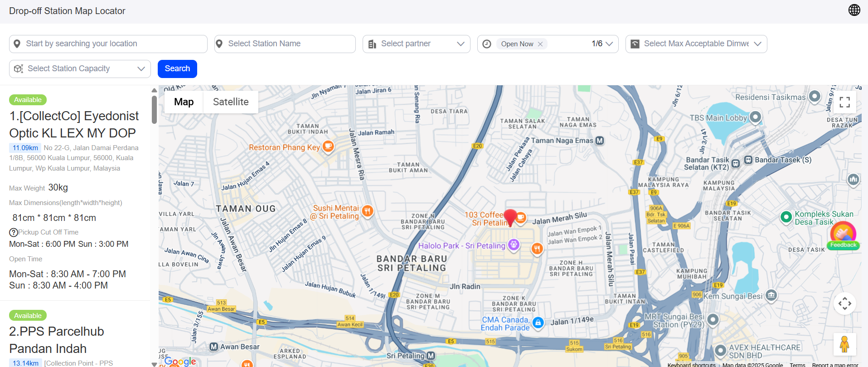868x367 pixels.
Task: Click the Kompleks Sukan Desa Tasik marker
Action: pyautogui.click(x=786, y=217)
